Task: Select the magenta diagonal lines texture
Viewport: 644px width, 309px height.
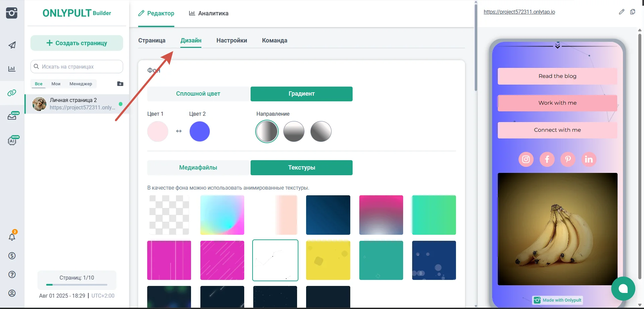Action: click(222, 260)
